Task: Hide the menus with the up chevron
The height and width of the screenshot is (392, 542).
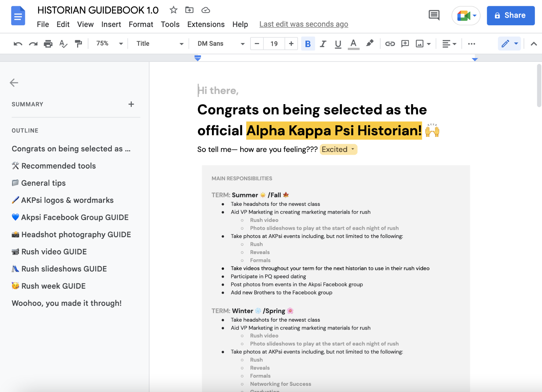Action: [534, 44]
